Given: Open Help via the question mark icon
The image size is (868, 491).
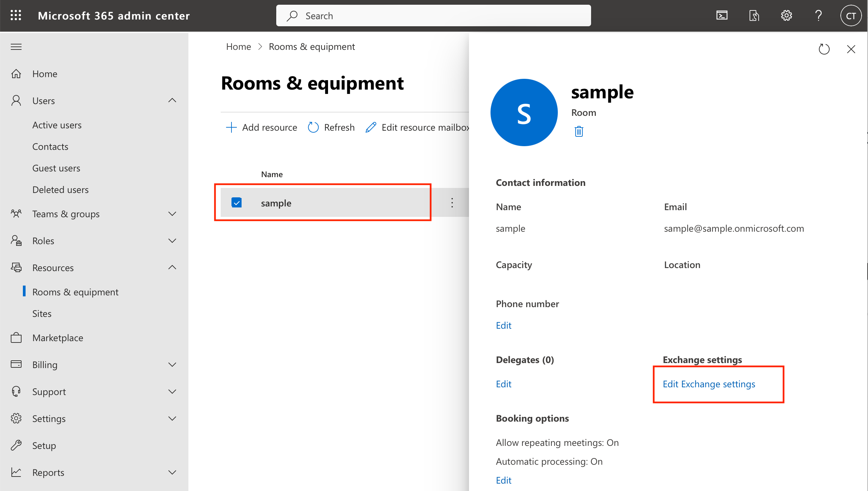Looking at the screenshot, I should point(819,15).
